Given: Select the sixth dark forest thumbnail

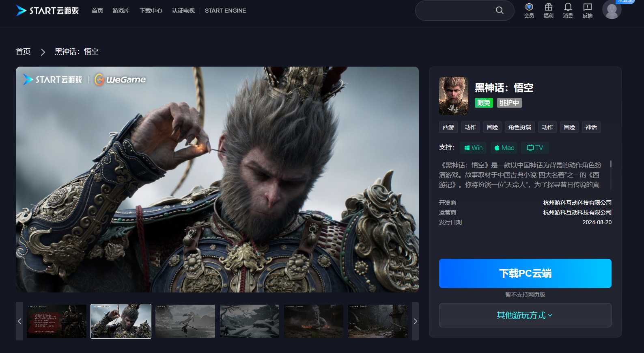Looking at the screenshot, I should [378, 321].
